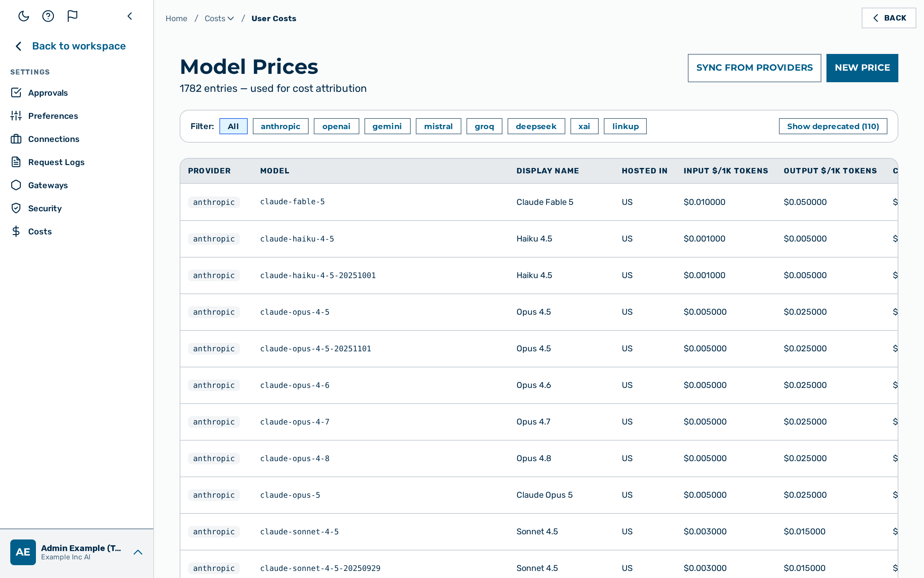Toggle dark mode moon icon
Image resolution: width=924 pixels, height=578 pixels.
[24, 16]
